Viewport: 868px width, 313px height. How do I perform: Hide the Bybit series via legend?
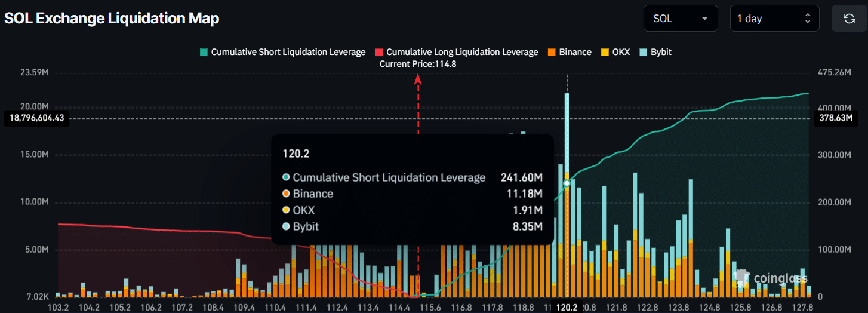(661, 52)
